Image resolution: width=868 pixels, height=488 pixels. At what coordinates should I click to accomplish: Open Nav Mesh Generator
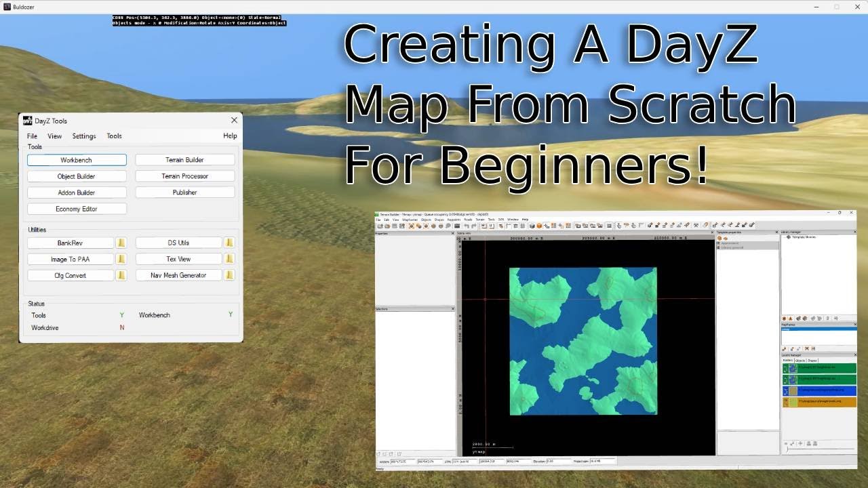[x=179, y=275]
